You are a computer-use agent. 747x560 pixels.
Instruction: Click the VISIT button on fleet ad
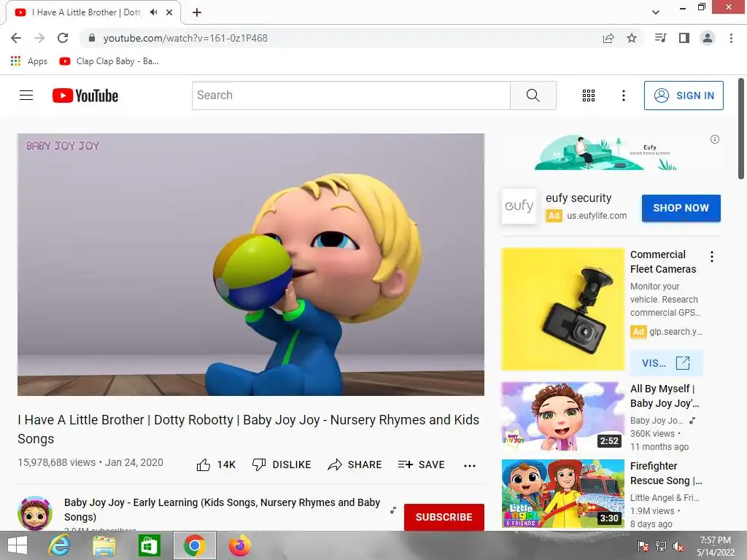[666, 363]
